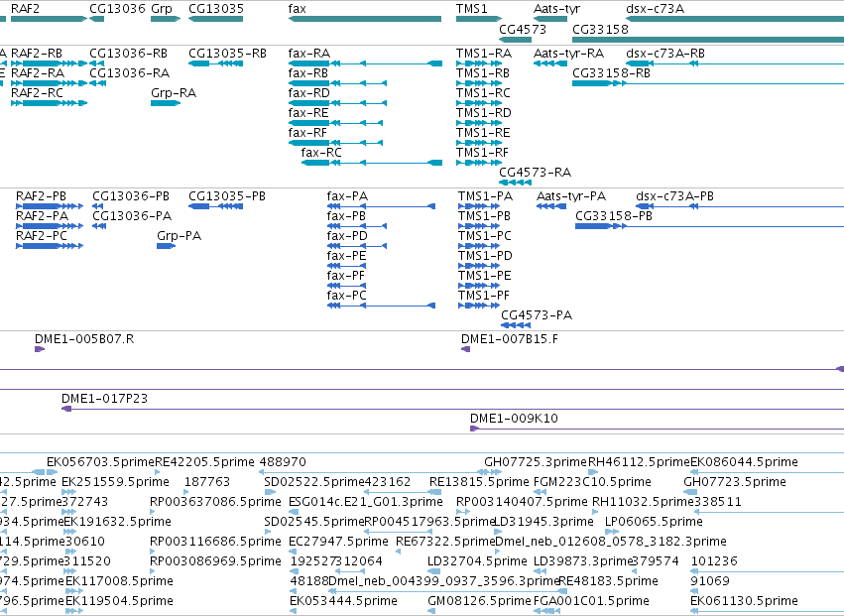
Task: Select the RP003637086.5prime EST label
Action: (215, 502)
